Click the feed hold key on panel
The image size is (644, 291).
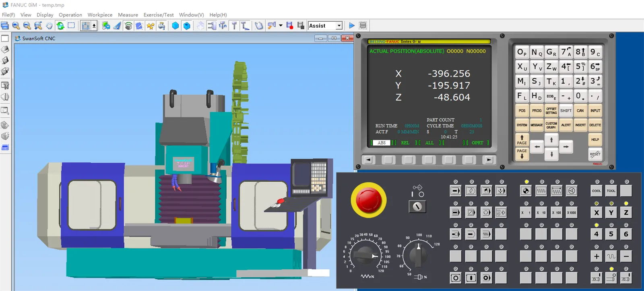click(456, 278)
